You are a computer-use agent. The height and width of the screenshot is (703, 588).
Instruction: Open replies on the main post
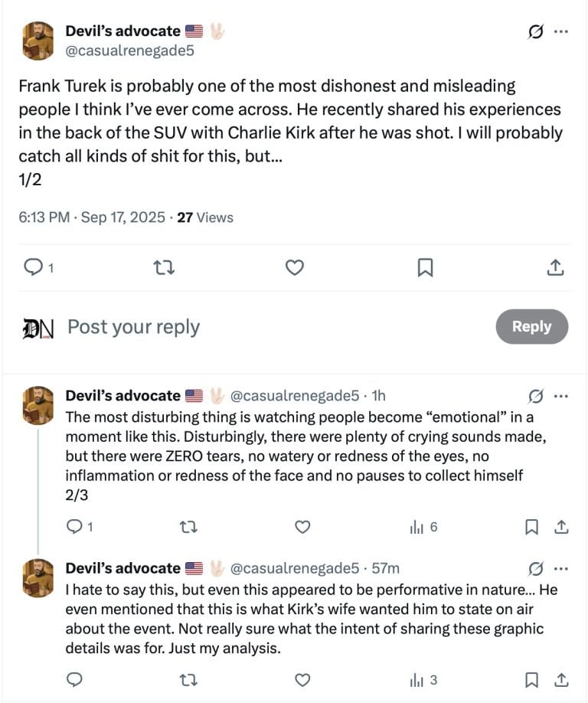34,267
